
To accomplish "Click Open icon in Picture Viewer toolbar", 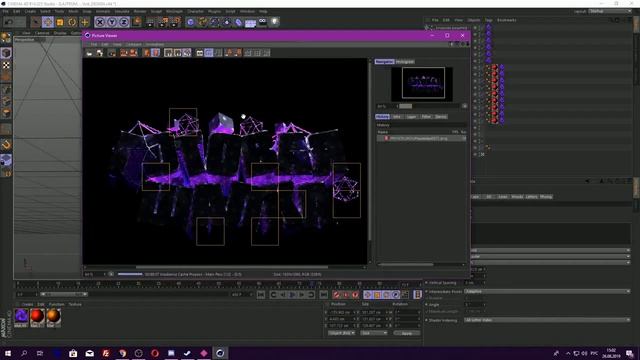I will (89, 53).
